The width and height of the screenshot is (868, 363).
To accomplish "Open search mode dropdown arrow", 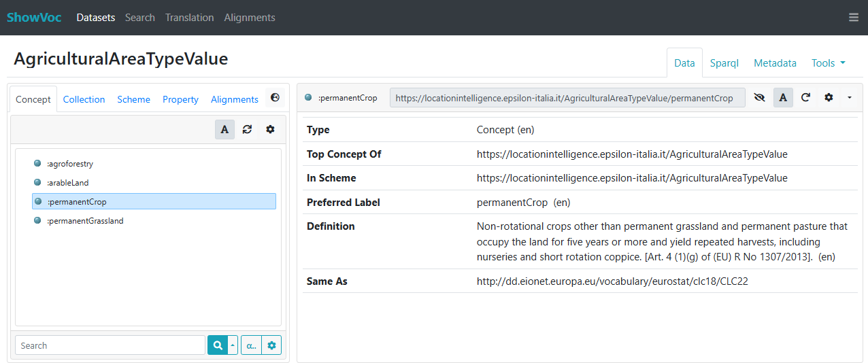I will tap(233, 345).
